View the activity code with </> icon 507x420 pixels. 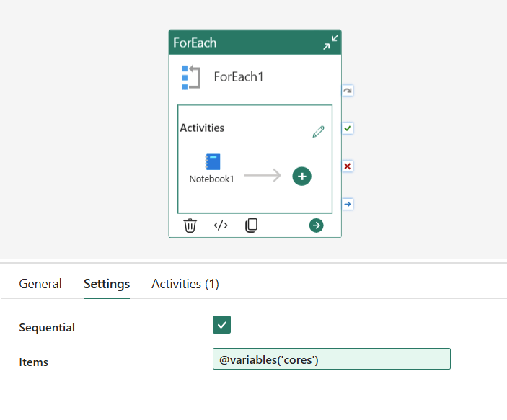point(221,225)
